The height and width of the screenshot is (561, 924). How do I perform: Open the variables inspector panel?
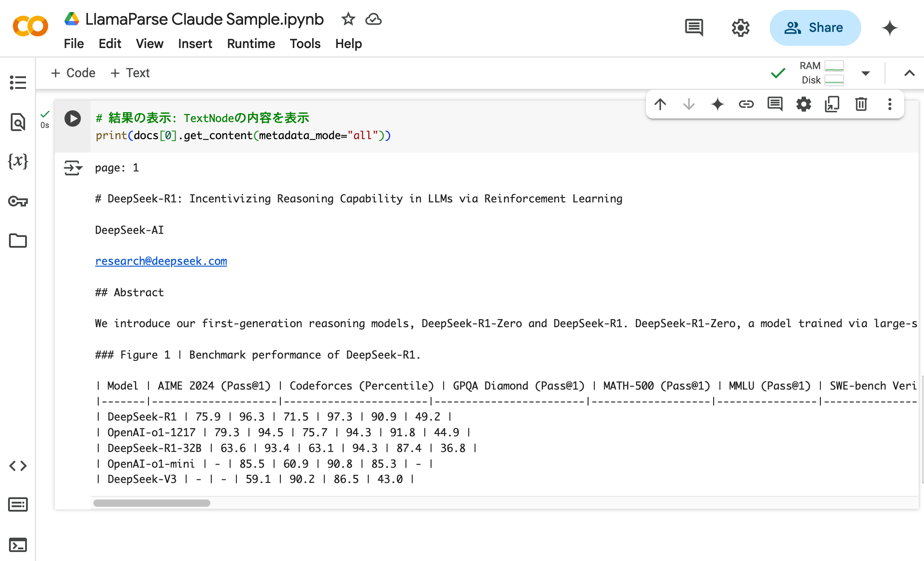[18, 161]
